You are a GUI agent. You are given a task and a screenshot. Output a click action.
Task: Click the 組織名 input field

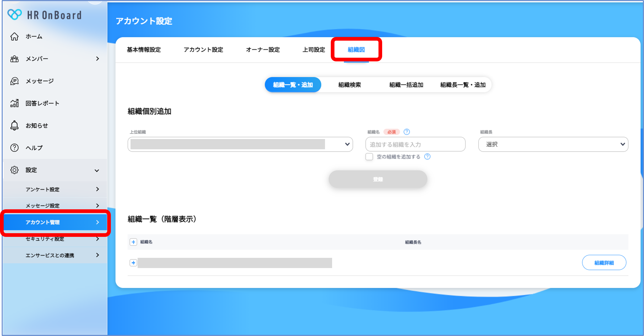[x=415, y=144]
